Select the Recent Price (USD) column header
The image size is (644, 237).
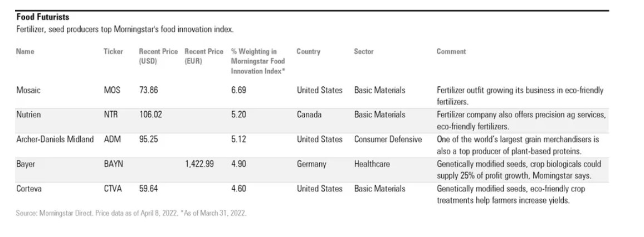(158, 56)
